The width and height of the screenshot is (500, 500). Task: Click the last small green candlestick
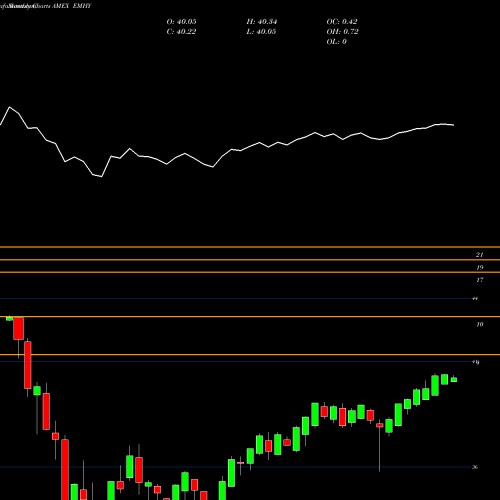tap(454, 379)
